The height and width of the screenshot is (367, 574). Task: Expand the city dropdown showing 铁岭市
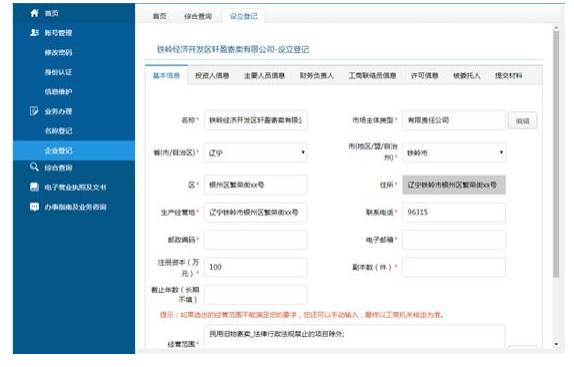454,153
